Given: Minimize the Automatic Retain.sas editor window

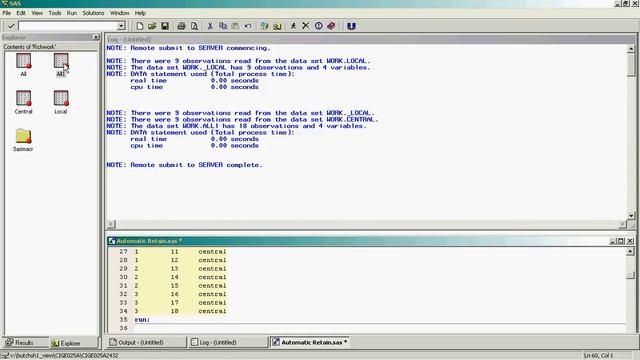Looking at the screenshot, I should (x=612, y=241).
